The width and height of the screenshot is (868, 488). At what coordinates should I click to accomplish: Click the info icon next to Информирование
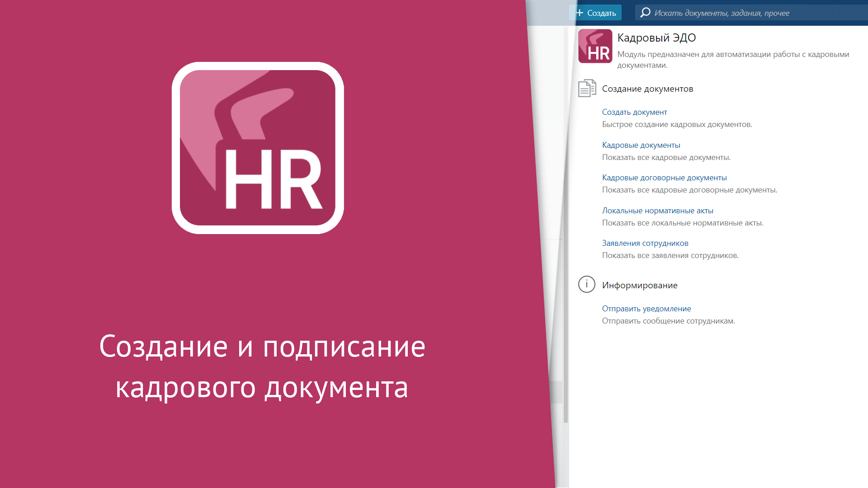pyautogui.click(x=586, y=285)
